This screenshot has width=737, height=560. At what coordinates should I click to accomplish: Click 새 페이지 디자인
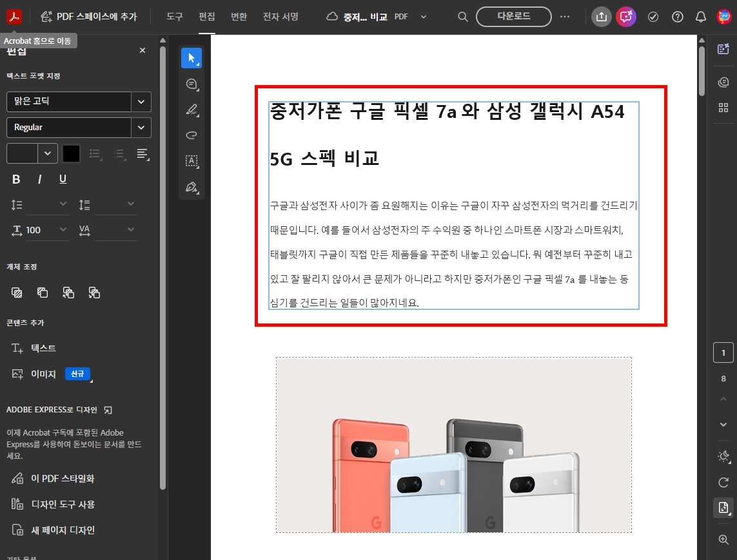coord(53,530)
